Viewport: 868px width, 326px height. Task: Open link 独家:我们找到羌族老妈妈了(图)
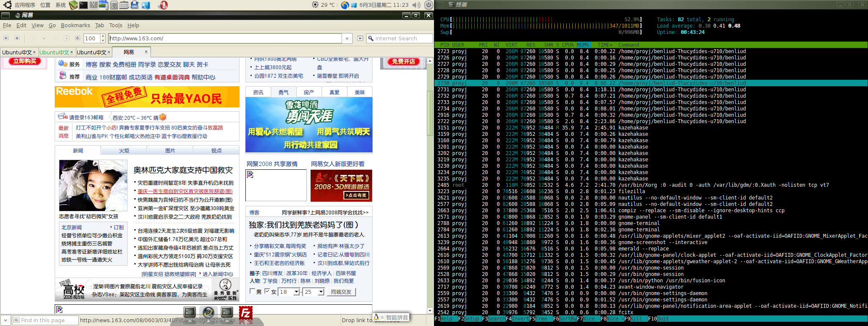[304, 225]
